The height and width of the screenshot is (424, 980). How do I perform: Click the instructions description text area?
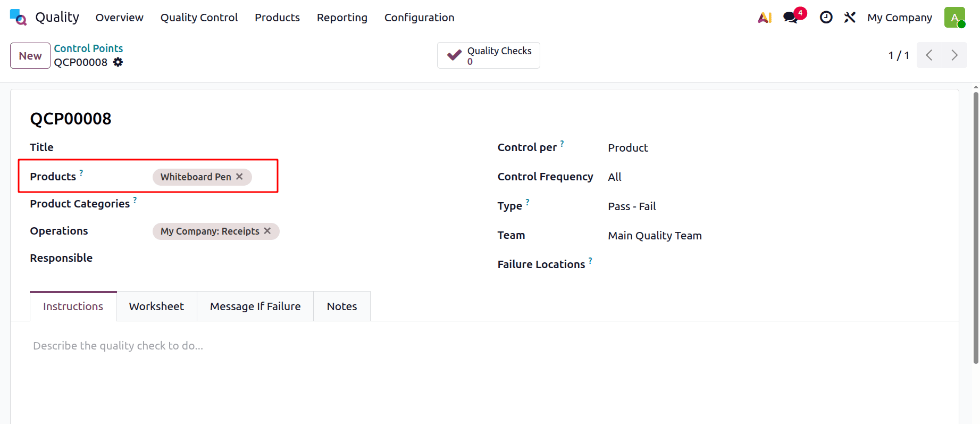pyautogui.click(x=484, y=346)
